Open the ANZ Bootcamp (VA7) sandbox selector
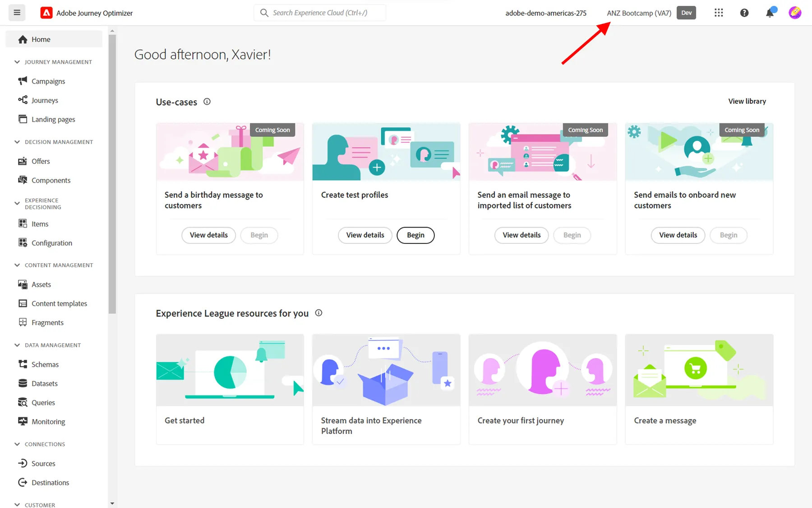Image resolution: width=812 pixels, height=508 pixels. coord(639,13)
